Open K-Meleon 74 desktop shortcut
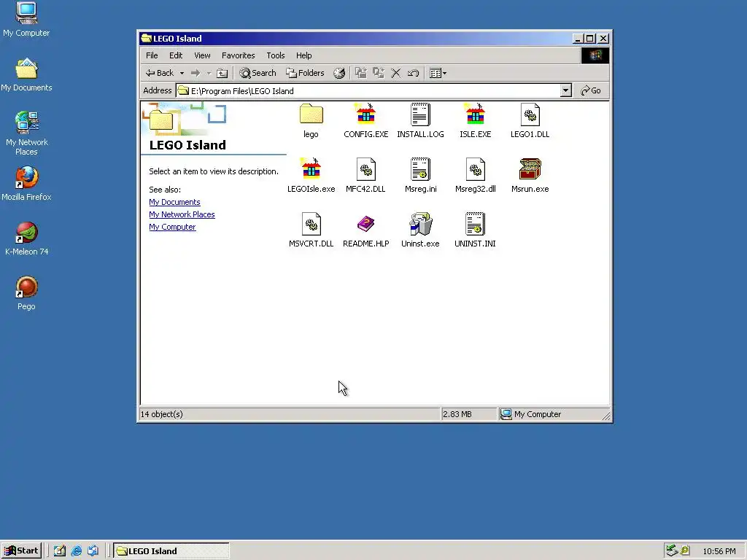The image size is (747, 560). (26, 238)
